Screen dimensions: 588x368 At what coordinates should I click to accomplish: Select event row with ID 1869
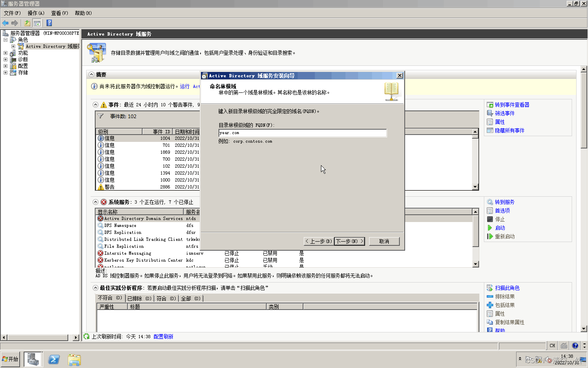click(x=284, y=152)
